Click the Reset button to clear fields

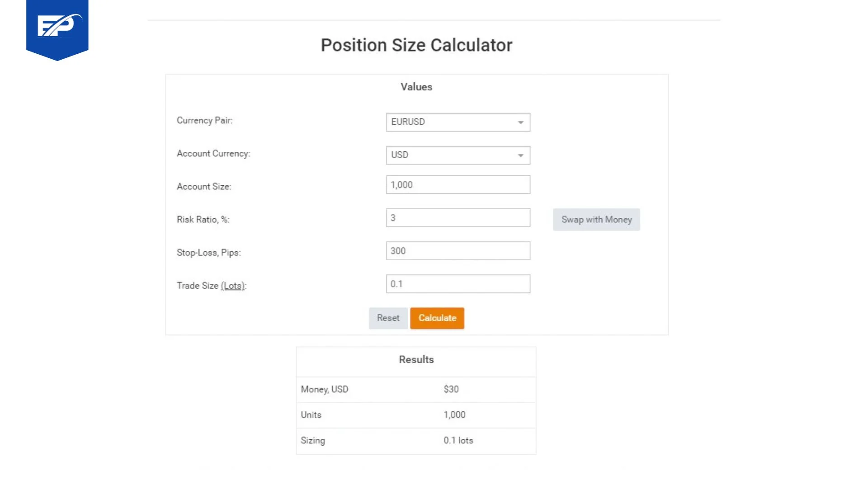(x=388, y=318)
